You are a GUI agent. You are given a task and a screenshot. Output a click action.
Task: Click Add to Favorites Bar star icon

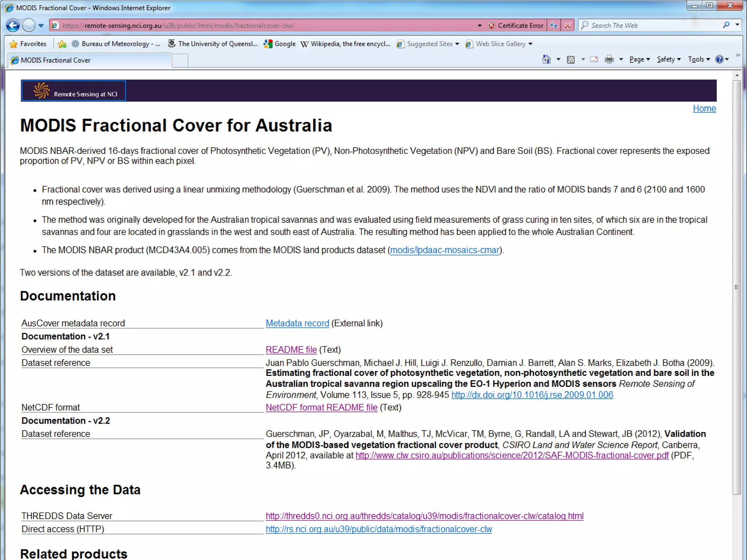(62, 44)
